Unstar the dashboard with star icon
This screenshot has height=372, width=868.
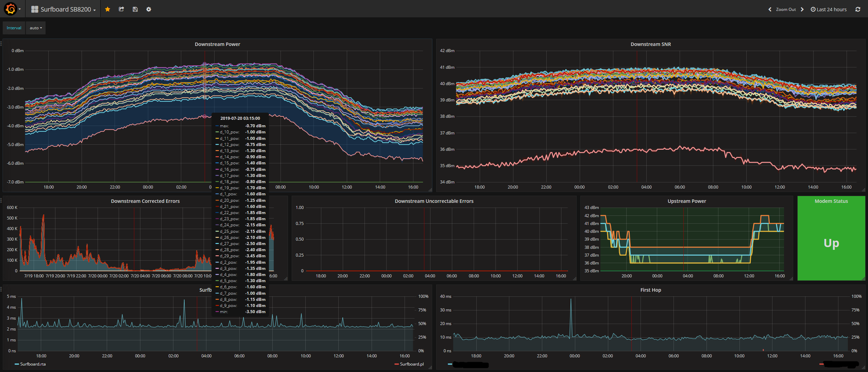click(x=107, y=9)
